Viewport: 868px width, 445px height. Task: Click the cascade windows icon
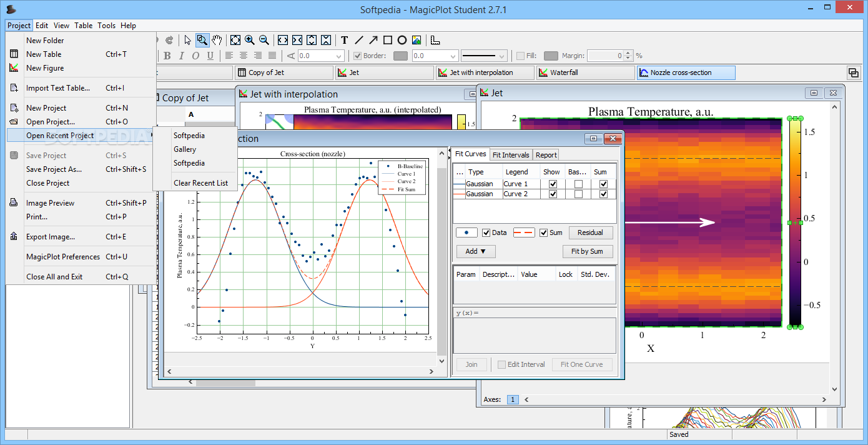tap(853, 72)
